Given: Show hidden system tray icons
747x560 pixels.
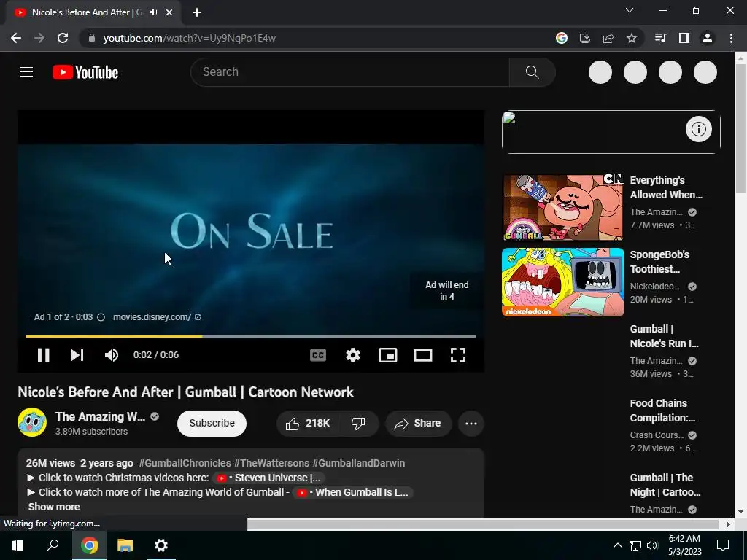Looking at the screenshot, I should pos(617,545).
